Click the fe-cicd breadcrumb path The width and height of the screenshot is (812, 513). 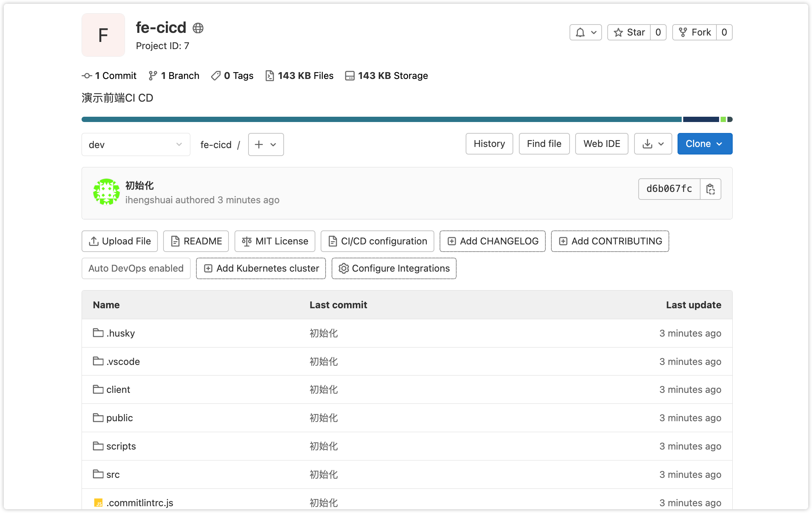(216, 145)
